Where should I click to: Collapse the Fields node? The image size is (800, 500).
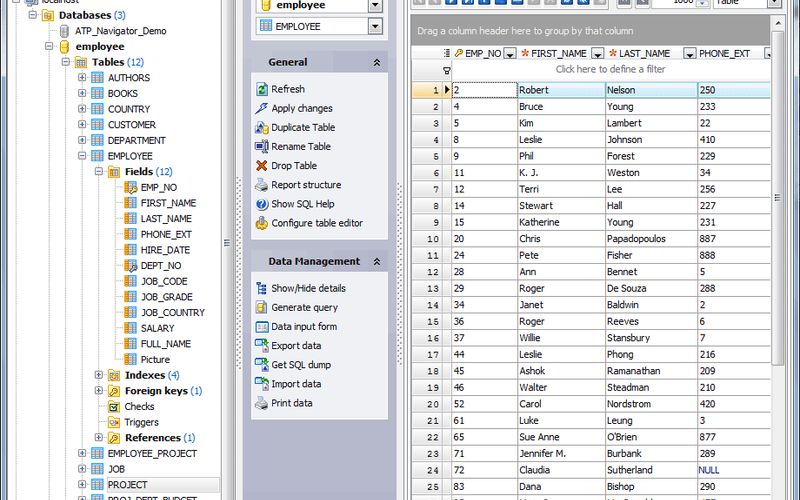tap(98, 171)
